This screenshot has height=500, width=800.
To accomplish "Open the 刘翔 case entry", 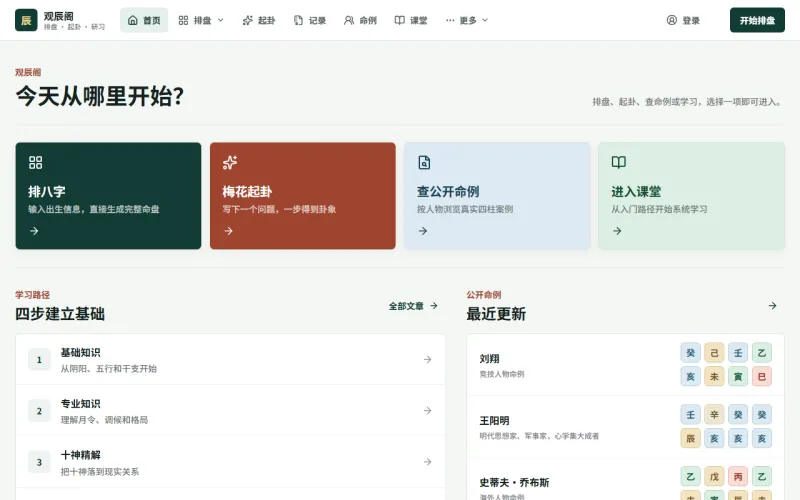I will (625, 365).
